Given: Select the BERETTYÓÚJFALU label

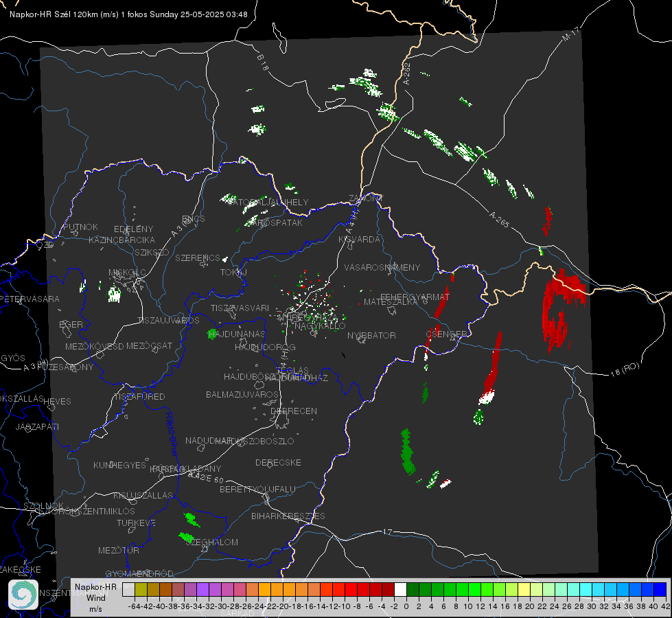Looking at the screenshot, I should [x=257, y=489].
